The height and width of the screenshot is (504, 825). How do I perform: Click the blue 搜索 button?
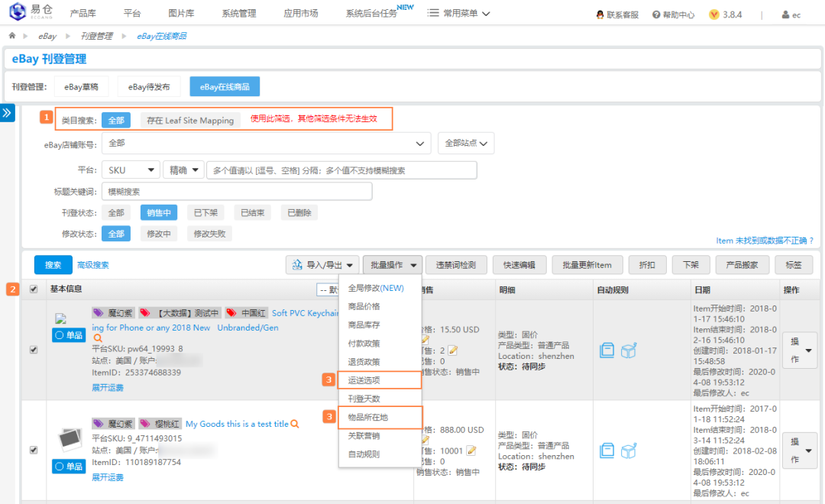tap(53, 265)
